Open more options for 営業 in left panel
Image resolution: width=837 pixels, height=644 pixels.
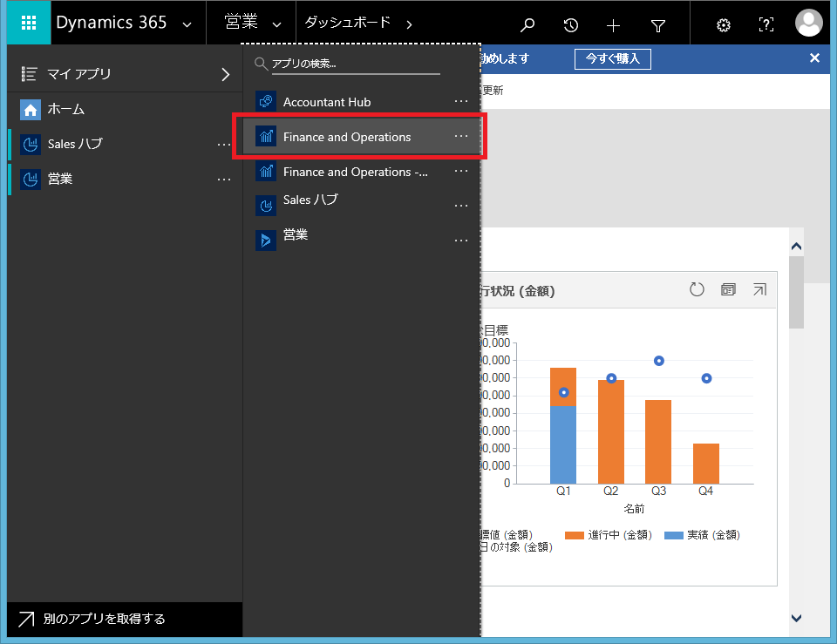coord(224,180)
